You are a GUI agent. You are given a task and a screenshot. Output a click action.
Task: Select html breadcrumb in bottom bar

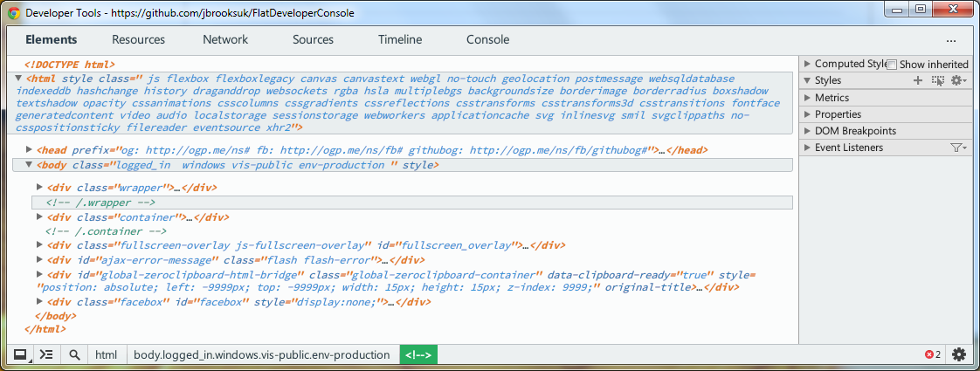[107, 354]
